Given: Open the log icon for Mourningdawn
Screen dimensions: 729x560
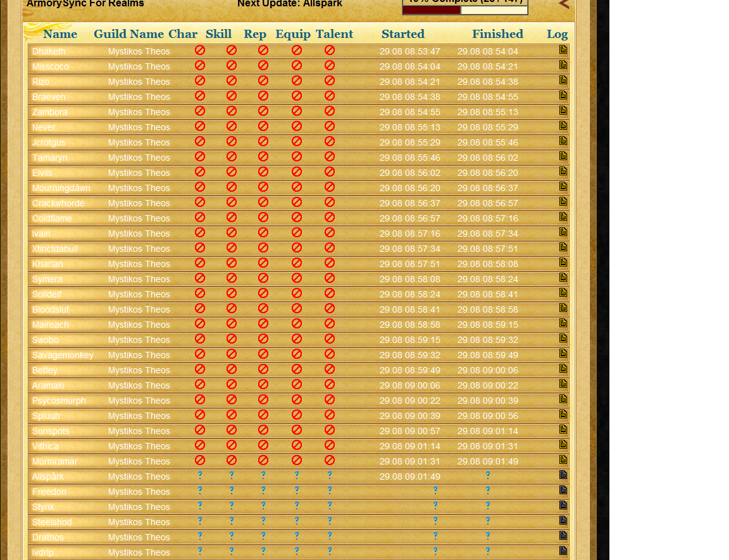Looking at the screenshot, I should [563, 187].
